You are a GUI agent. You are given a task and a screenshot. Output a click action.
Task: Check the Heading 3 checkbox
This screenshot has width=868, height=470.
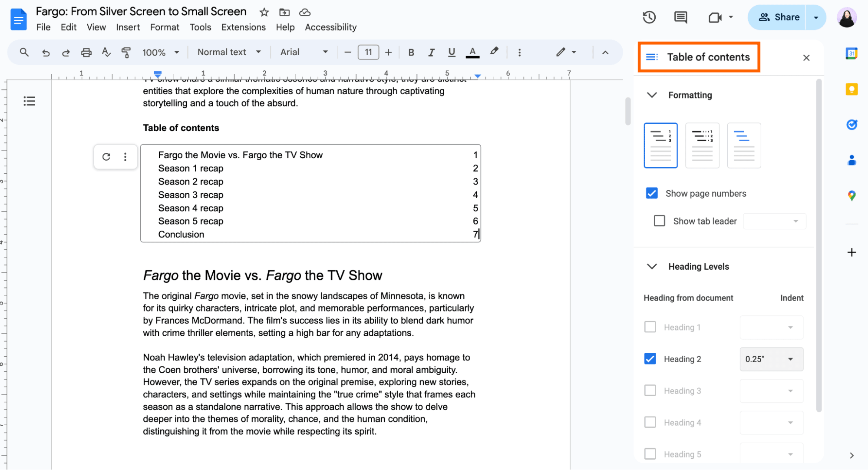pos(650,391)
